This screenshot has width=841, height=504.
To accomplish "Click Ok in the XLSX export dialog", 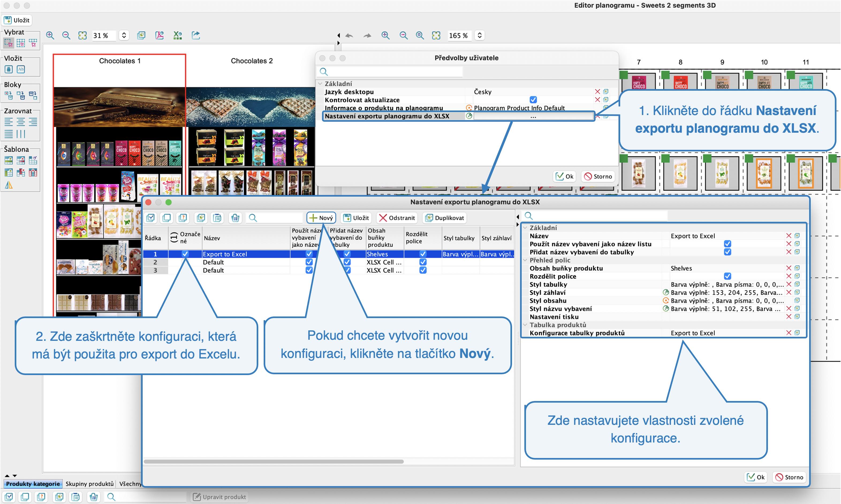I will (756, 477).
